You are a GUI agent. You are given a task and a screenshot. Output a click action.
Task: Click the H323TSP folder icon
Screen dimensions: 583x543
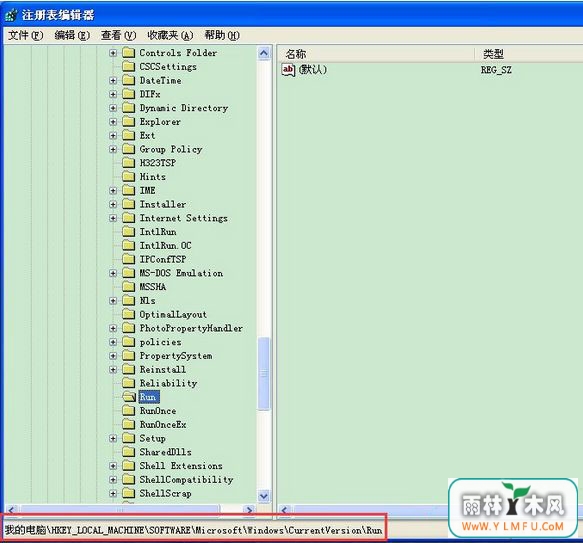[129, 163]
